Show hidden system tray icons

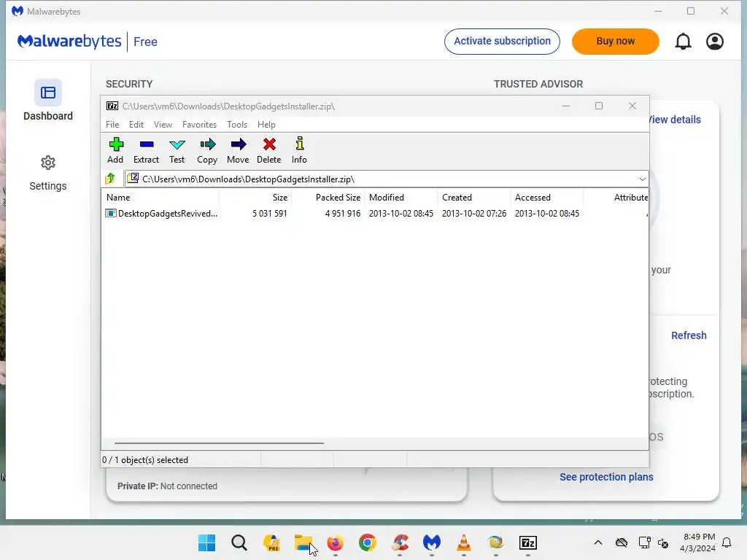[x=598, y=542]
